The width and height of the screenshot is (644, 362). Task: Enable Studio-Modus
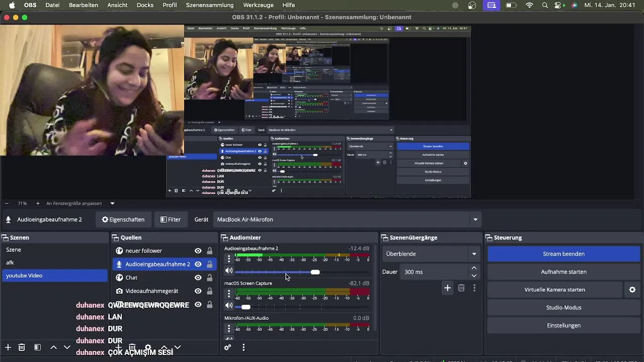tap(563, 308)
